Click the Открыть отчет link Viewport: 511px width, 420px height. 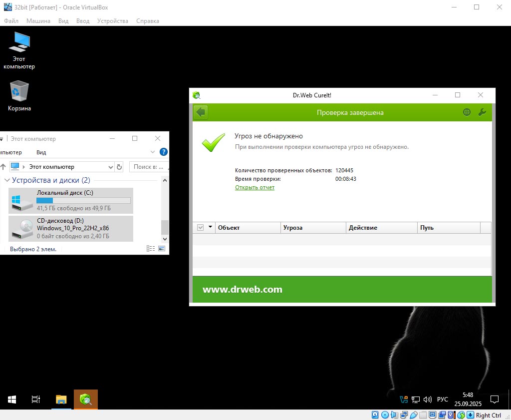click(x=255, y=187)
